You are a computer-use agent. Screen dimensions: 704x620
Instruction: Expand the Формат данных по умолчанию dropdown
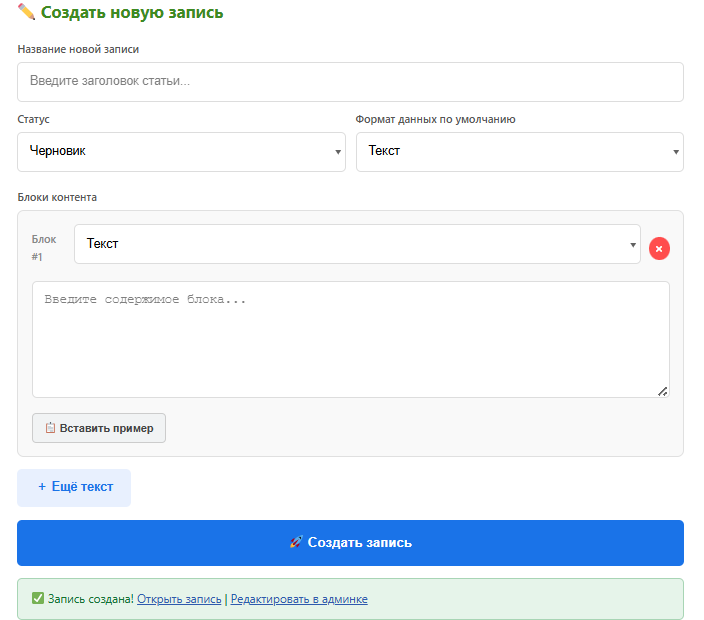519,152
